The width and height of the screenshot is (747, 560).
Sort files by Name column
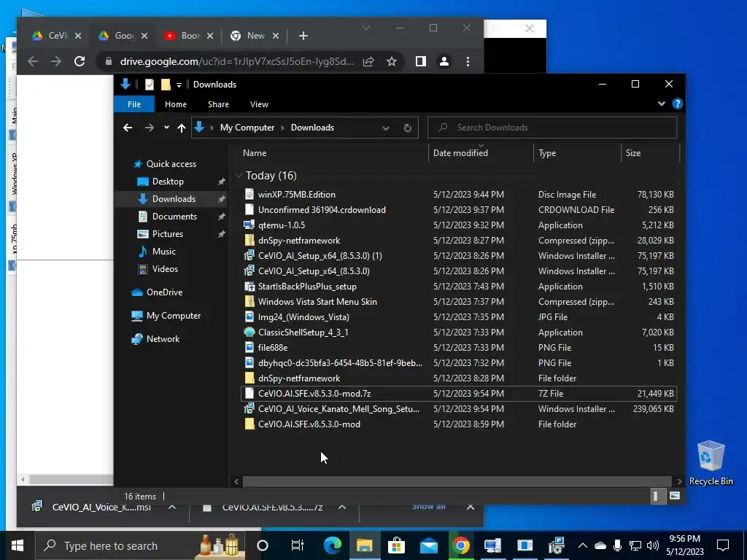333,153
